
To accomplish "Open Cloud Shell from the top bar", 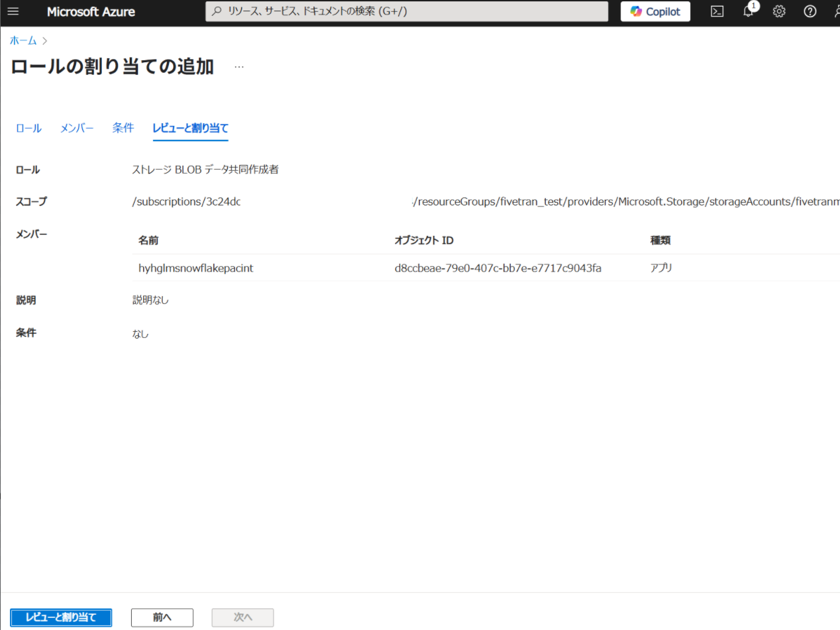I will coord(717,11).
